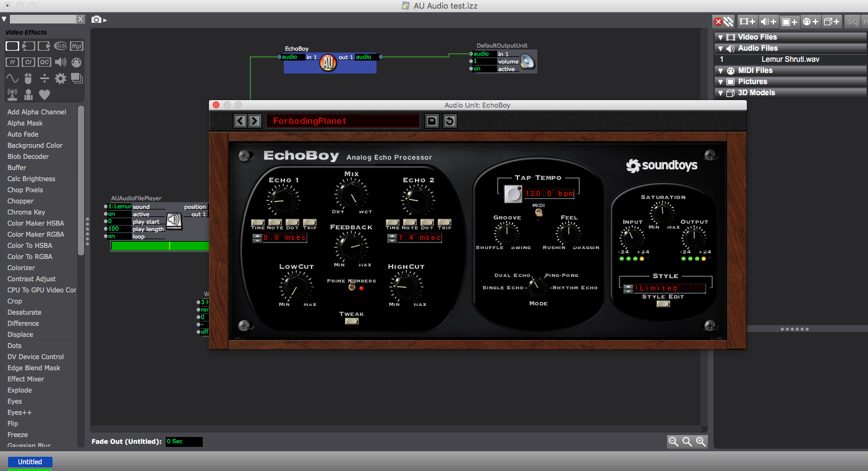Click the preset revert arrow button
Image resolution: width=868 pixels, height=471 pixels.
(449, 121)
